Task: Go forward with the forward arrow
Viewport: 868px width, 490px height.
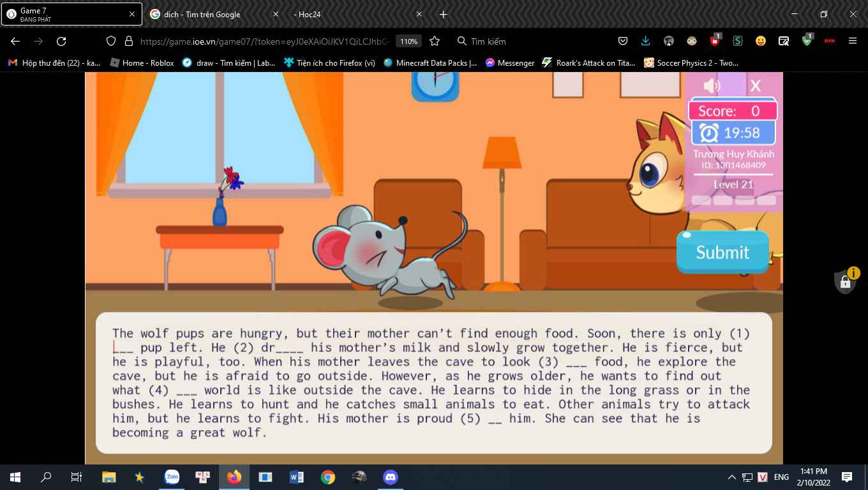Action: (x=38, y=41)
